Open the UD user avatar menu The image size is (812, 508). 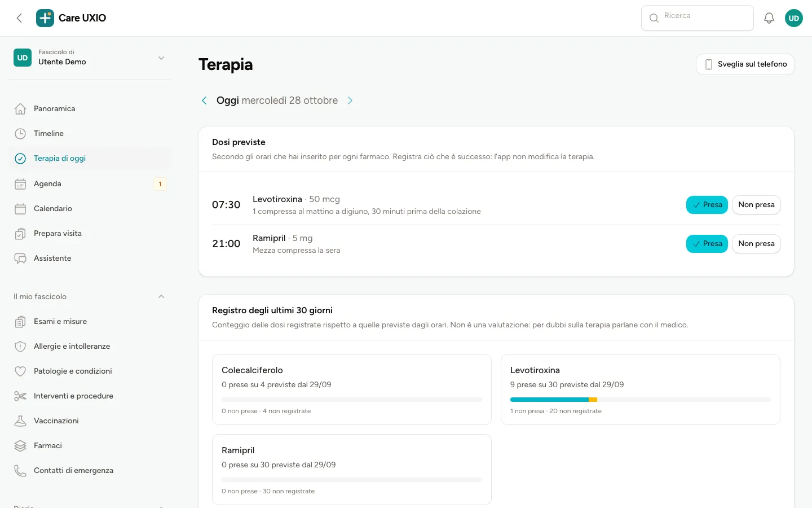click(794, 18)
